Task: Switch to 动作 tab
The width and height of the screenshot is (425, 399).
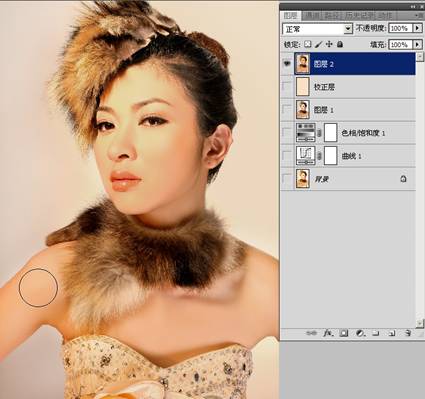Action: 386,16
